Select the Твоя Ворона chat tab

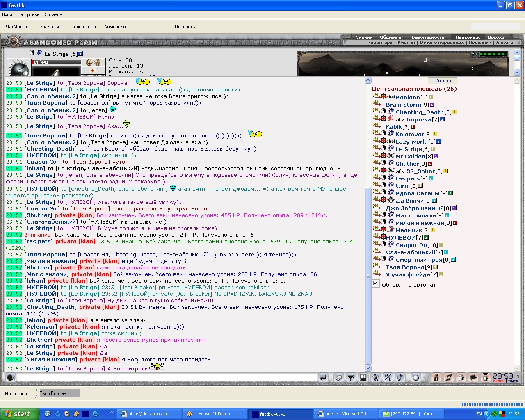coord(59,393)
